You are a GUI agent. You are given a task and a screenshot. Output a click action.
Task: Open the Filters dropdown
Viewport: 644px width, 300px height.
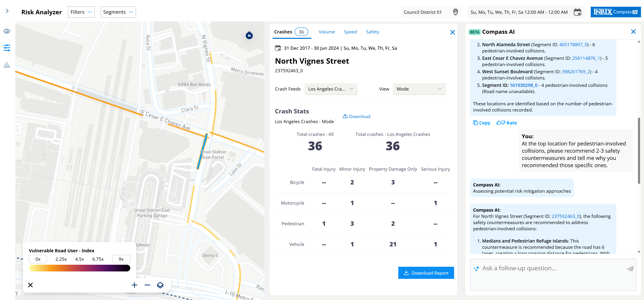click(81, 12)
